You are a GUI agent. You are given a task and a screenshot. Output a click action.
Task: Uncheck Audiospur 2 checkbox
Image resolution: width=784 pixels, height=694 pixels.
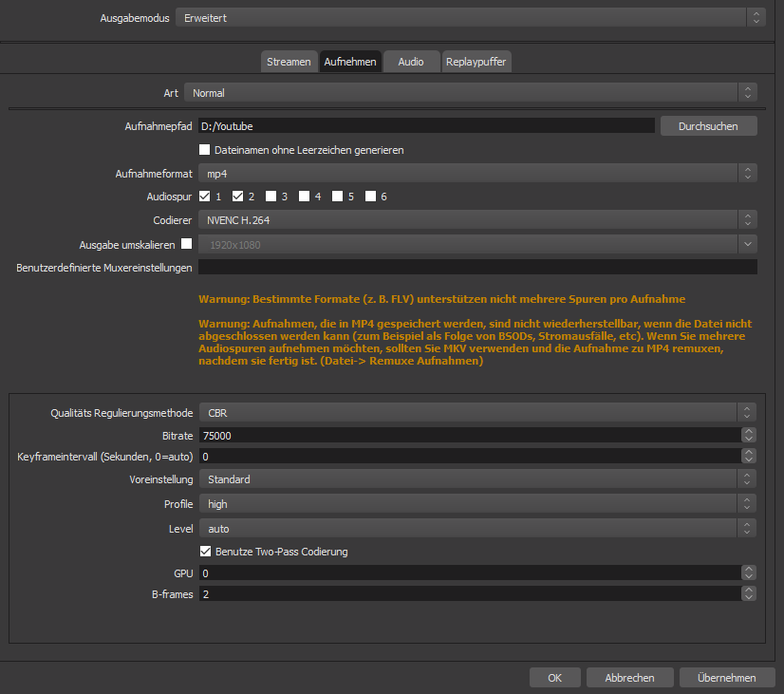237,196
